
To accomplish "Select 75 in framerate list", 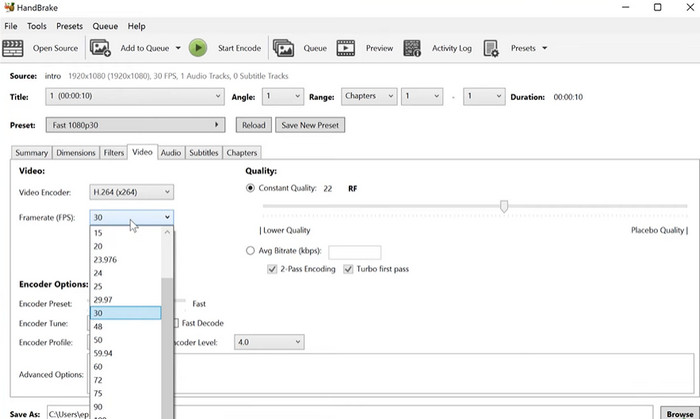I will click(x=125, y=393).
